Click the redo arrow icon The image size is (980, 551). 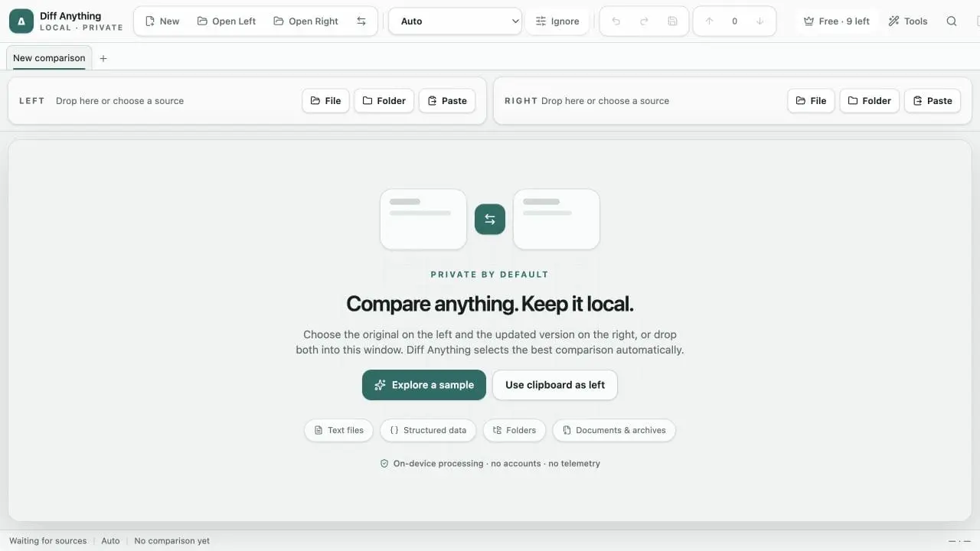click(x=644, y=21)
